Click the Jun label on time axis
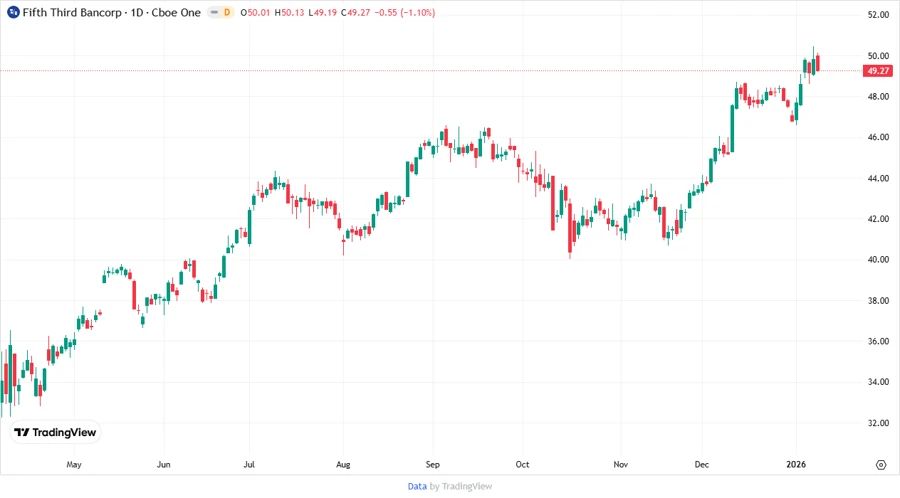The height and width of the screenshot is (498, 900). coord(164,464)
